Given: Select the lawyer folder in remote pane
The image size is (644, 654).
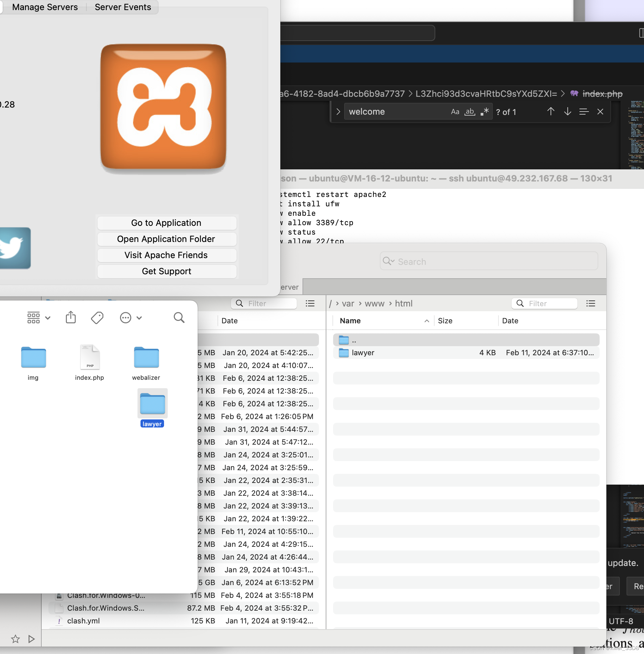Looking at the screenshot, I should pyautogui.click(x=466, y=352).
